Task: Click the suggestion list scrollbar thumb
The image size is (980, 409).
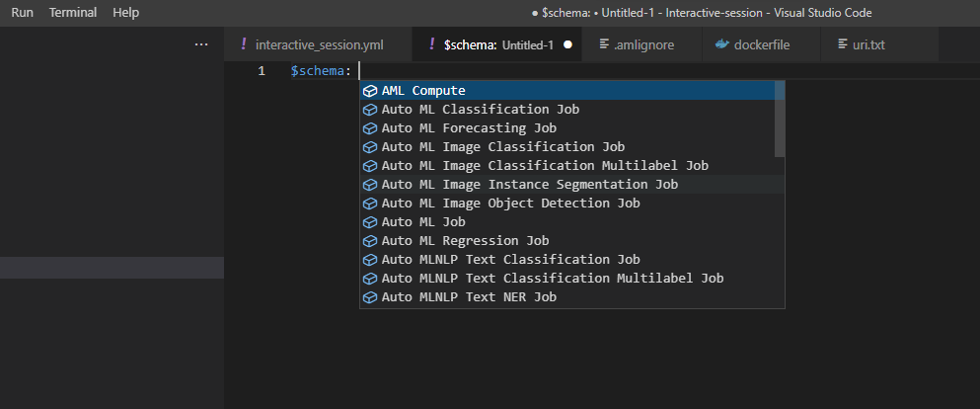Action: click(x=780, y=119)
